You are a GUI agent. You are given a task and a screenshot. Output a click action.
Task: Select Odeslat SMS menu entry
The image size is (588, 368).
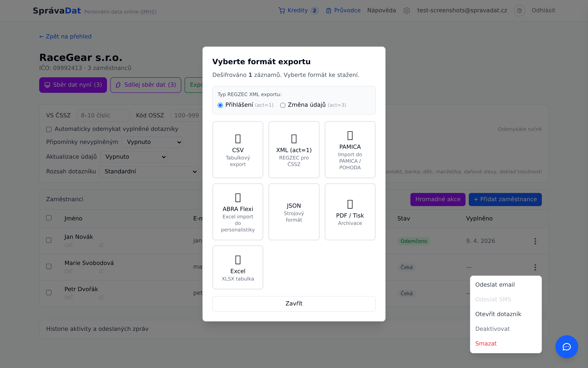506,299
